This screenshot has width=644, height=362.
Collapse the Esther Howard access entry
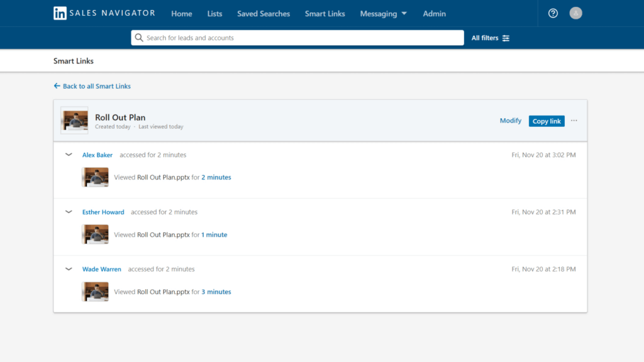click(69, 212)
